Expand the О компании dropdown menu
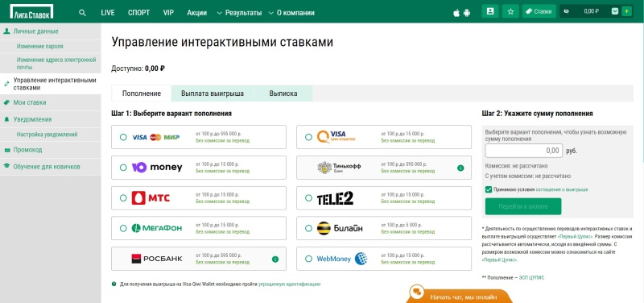 [291, 13]
